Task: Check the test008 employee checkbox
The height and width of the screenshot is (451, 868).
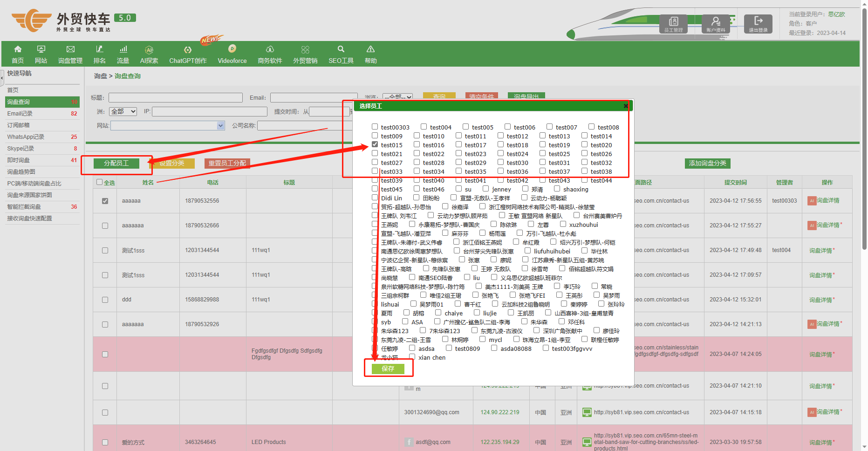Action: [x=591, y=127]
